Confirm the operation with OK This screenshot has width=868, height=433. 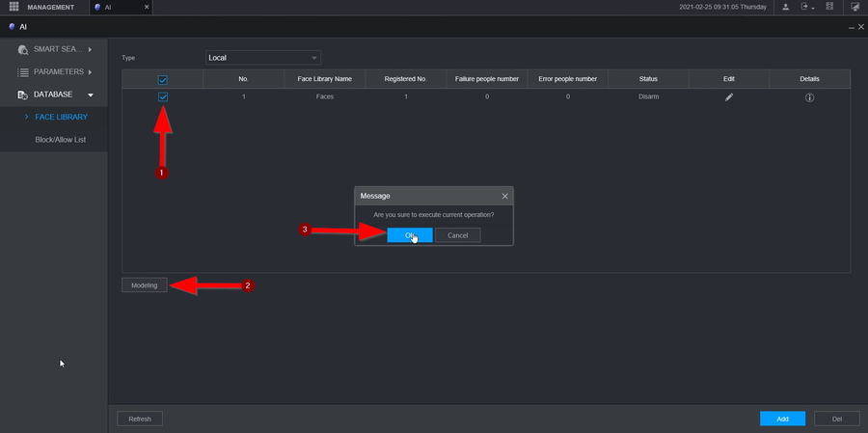click(x=410, y=235)
